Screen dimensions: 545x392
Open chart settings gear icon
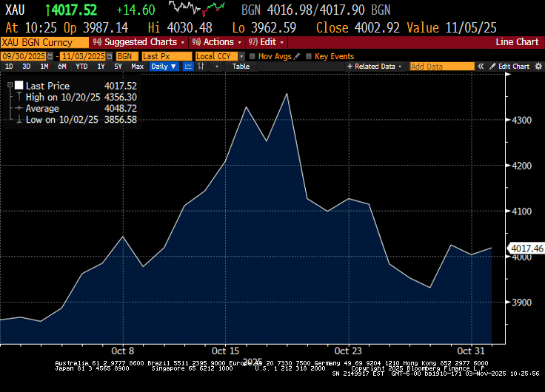tap(538, 67)
